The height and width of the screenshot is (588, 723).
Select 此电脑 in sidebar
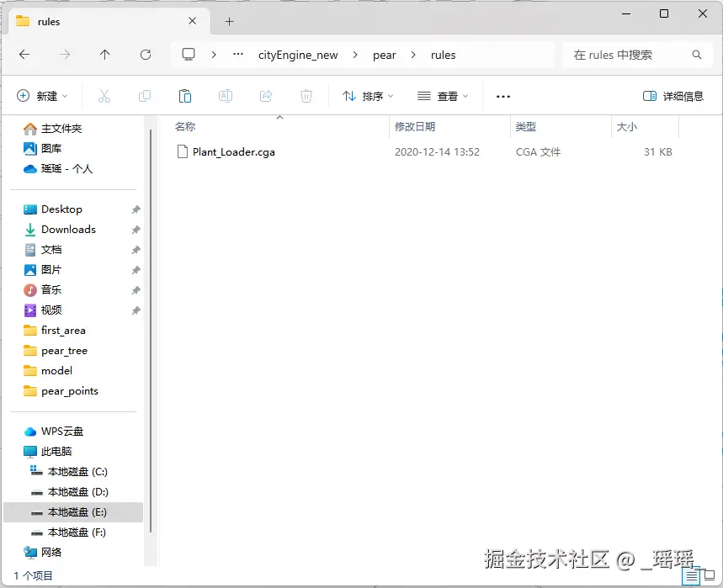[x=47, y=452]
